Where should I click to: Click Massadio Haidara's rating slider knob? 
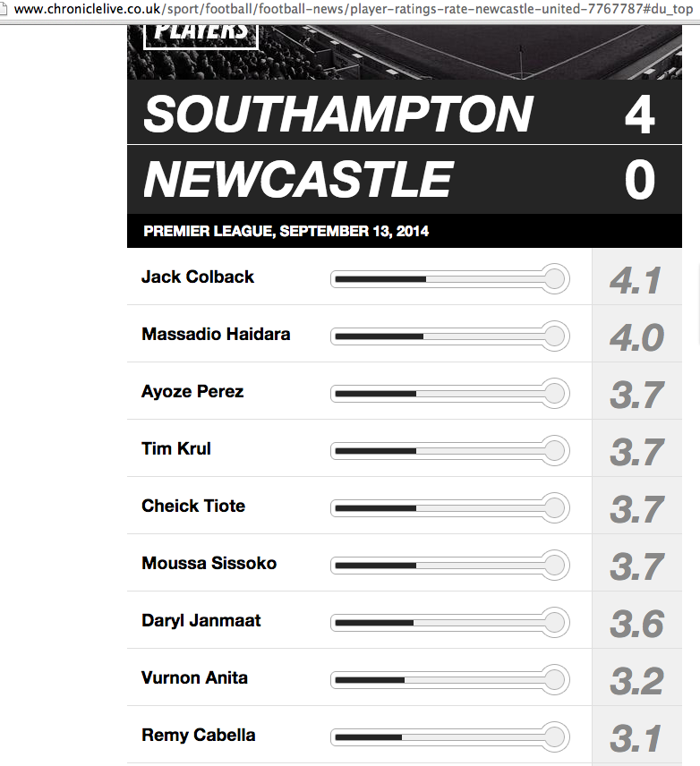[554, 336]
